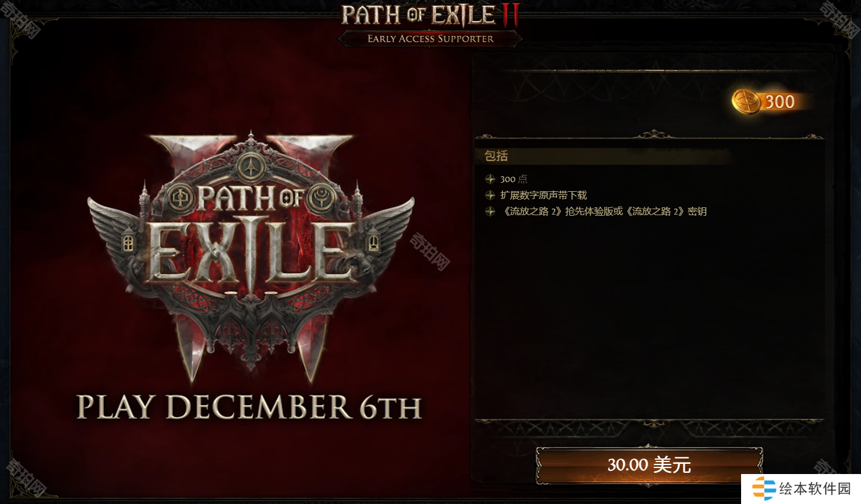Image resolution: width=861 pixels, height=504 pixels.
Task: Click the Path of Exile II title logo at the top
Action: point(430,15)
